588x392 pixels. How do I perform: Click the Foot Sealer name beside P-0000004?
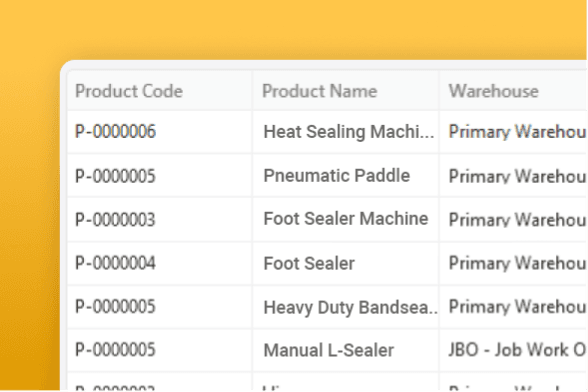pyautogui.click(x=309, y=263)
